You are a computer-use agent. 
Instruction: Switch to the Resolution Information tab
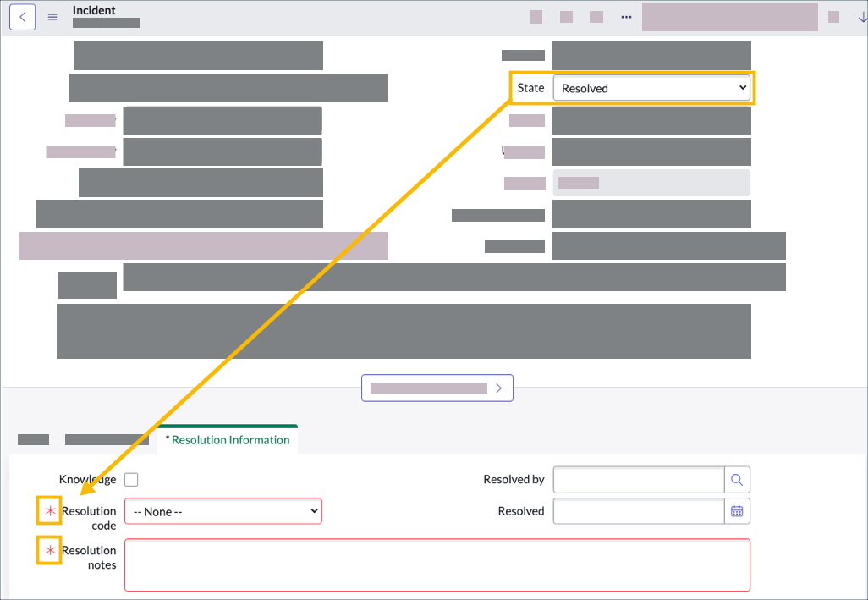(227, 439)
